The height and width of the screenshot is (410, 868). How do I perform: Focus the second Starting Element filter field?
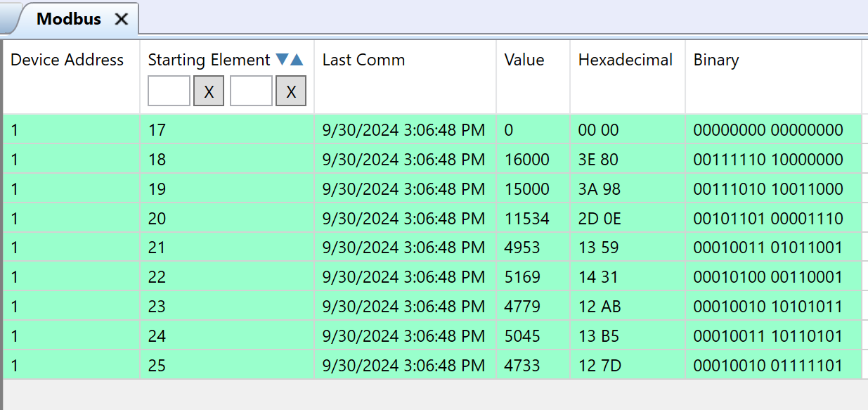[x=252, y=91]
